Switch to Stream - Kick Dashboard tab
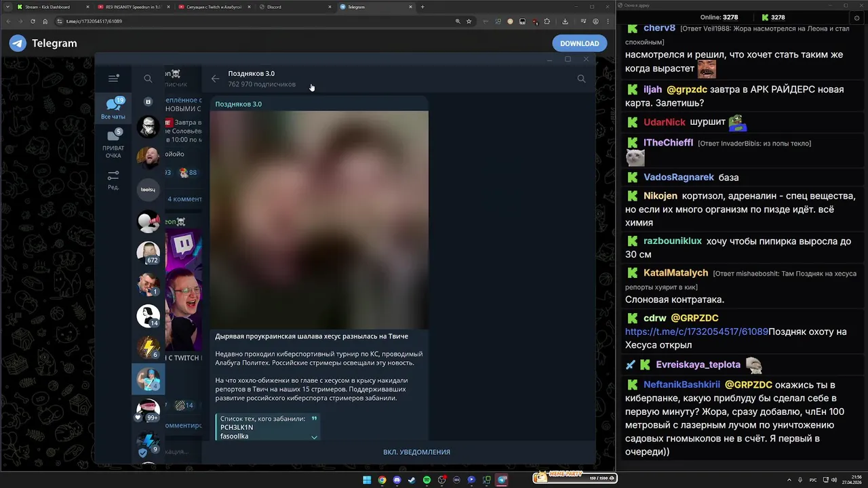The image size is (868, 488). tap(52, 7)
